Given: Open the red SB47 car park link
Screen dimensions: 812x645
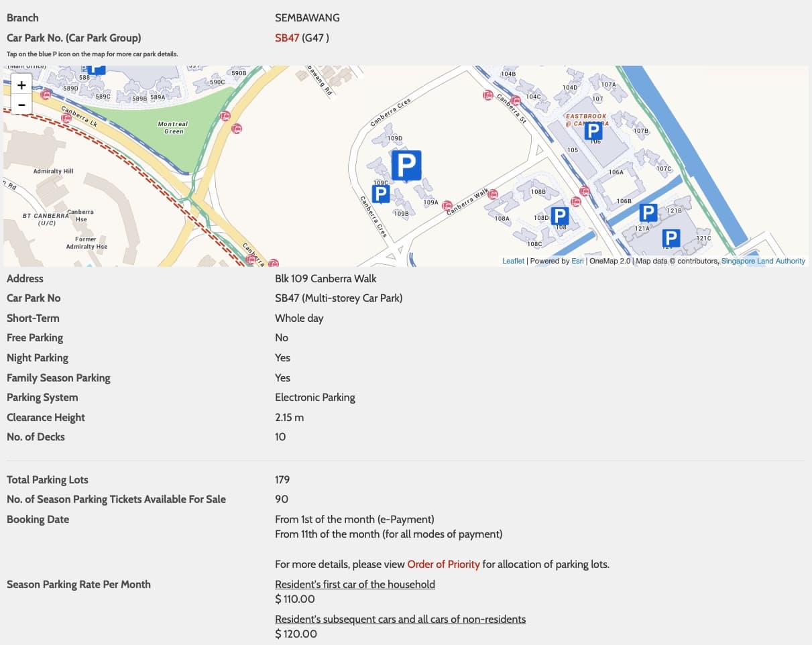Looking at the screenshot, I should pyautogui.click(x=287, y=38).
